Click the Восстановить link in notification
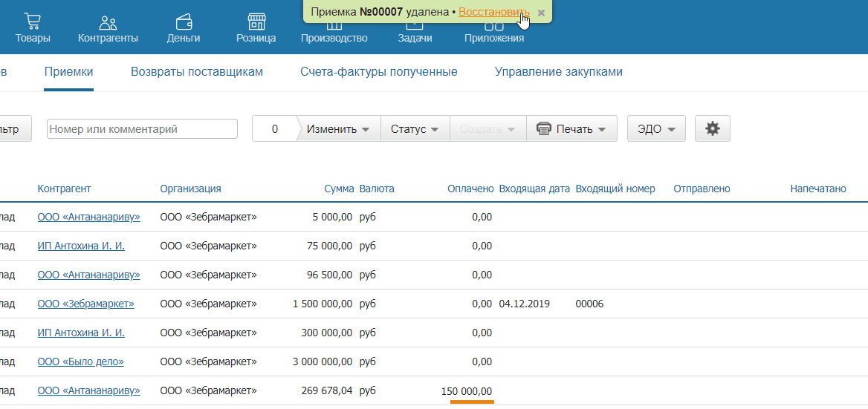Image resolution: width=868 pixels, height=409 pixels. point(493,12)
